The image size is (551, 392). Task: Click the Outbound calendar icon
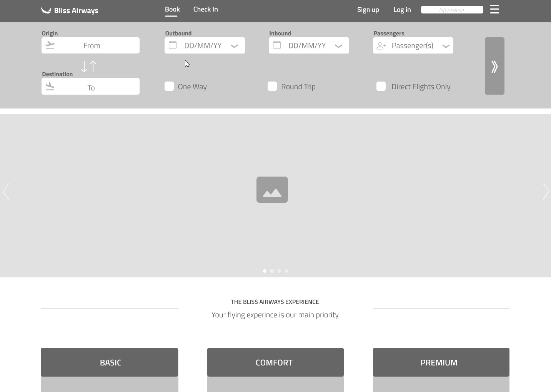click(173, 45)
